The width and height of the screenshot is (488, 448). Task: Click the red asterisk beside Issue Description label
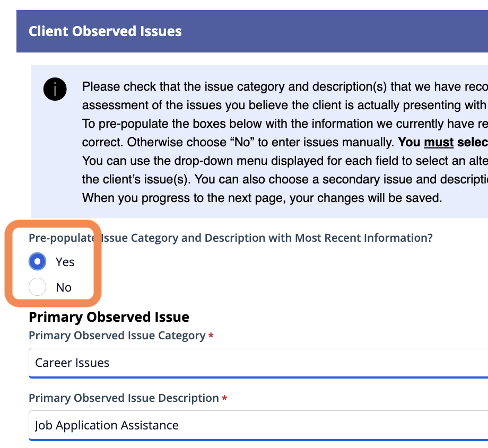click(x=225, y=399)
